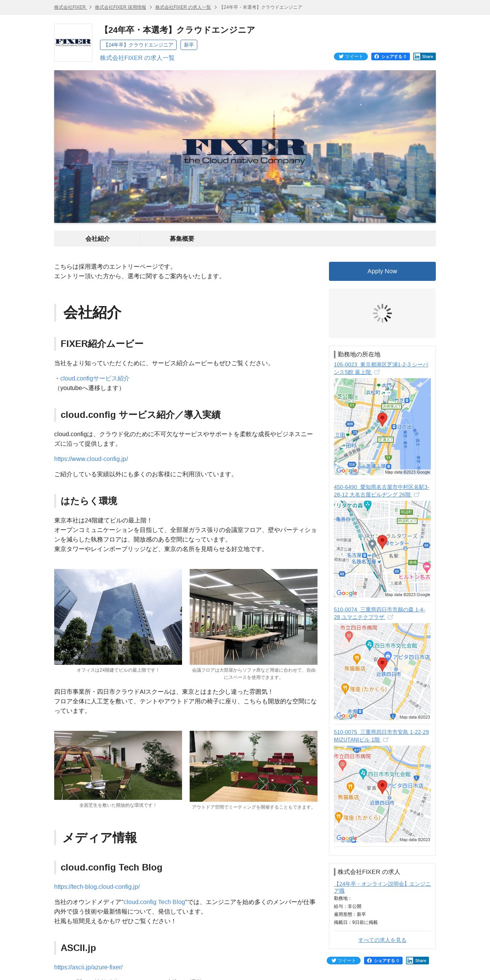Click the Tokyo Shibaura map thumbnail
Screen dimensions: 490x980
pyautogui.click(x=382, y=427)
